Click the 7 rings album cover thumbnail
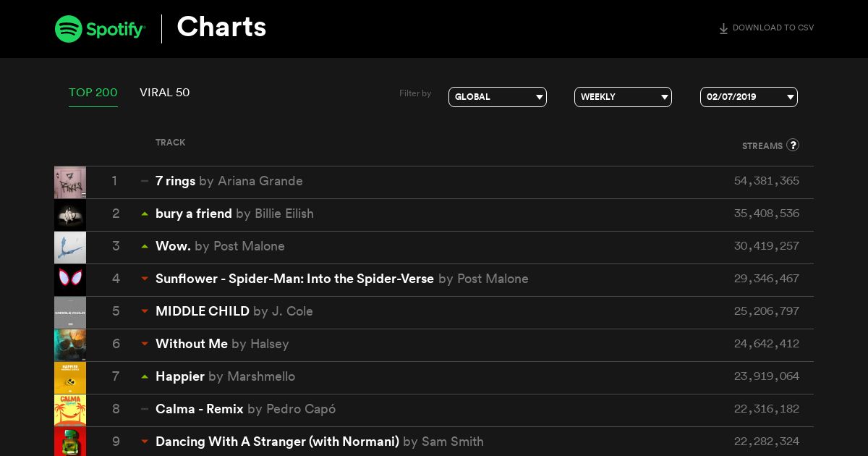 pos(70,182)
